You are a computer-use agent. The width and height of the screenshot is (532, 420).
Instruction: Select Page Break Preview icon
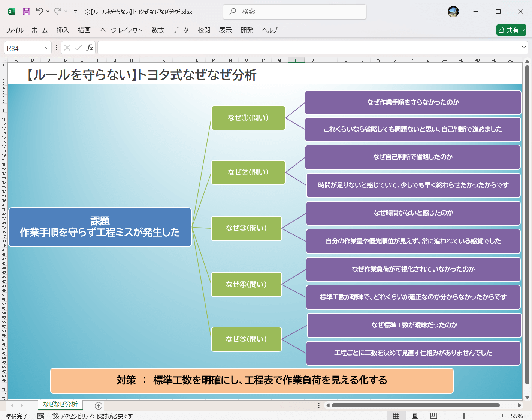click(433, 415)
